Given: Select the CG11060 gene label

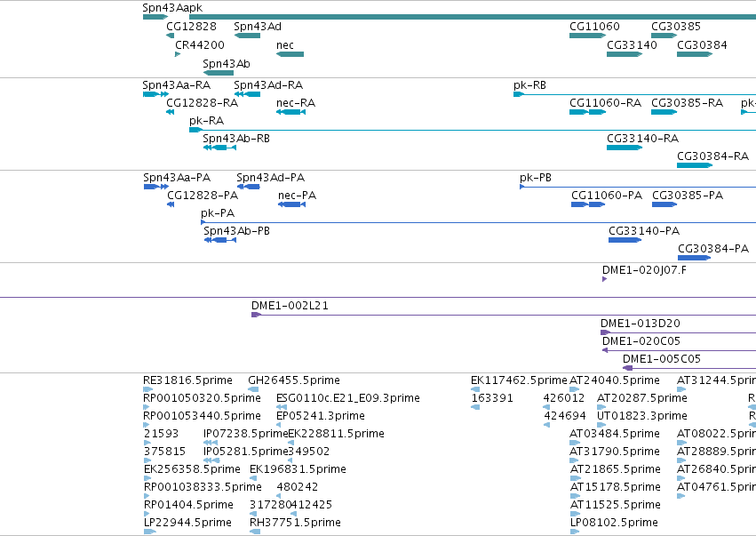Looking at the screenshot, I should click(594, 27).
